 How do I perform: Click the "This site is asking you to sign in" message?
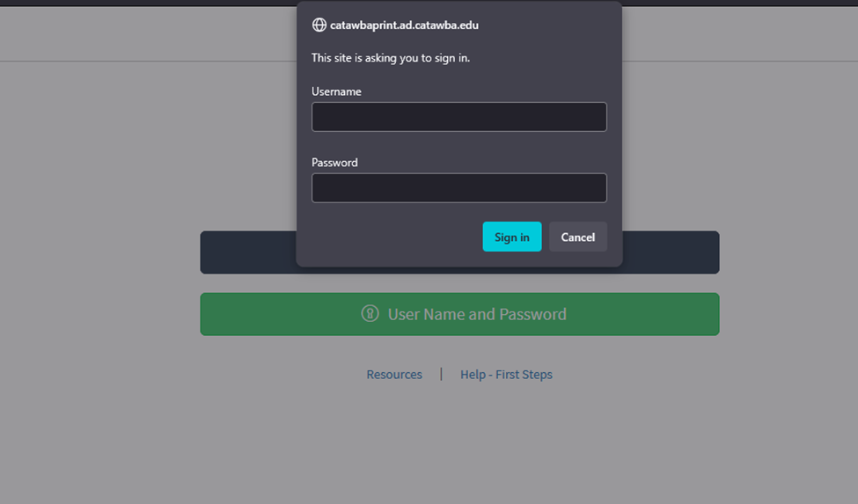point(390,58)
